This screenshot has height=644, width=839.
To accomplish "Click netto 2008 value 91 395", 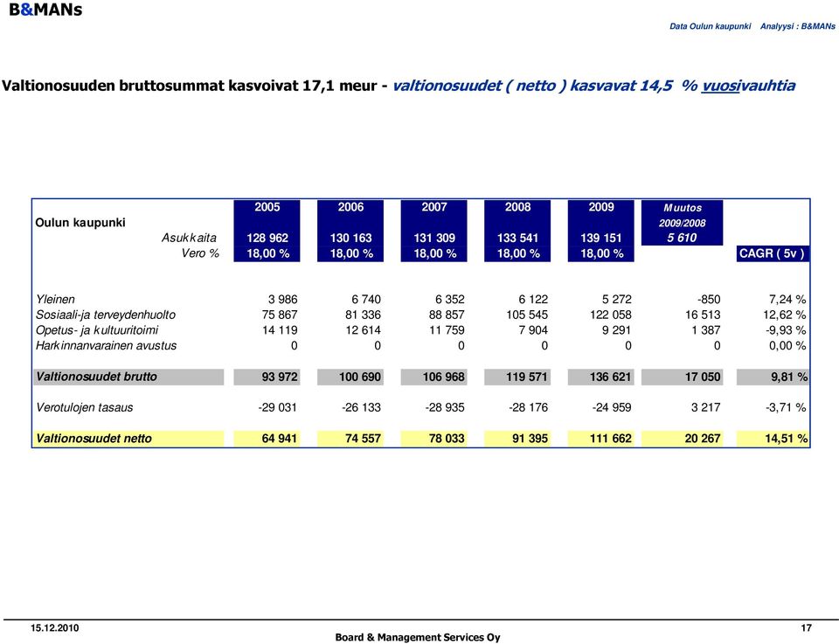I will 530,439.
